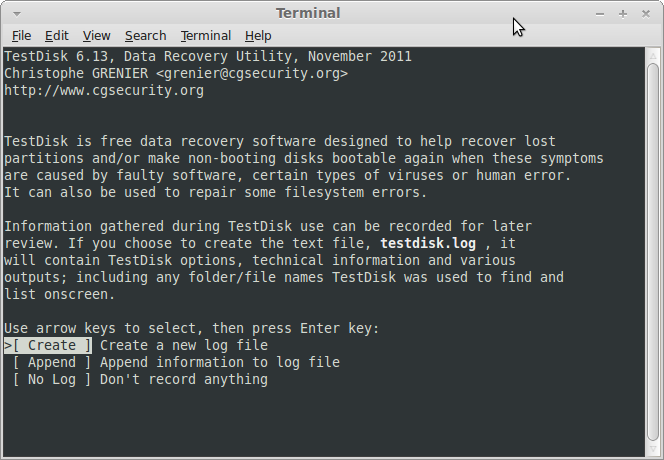Viewport: 664px width, 460px height.
Task: Open the Edit menu
Action: coord(57,36)
